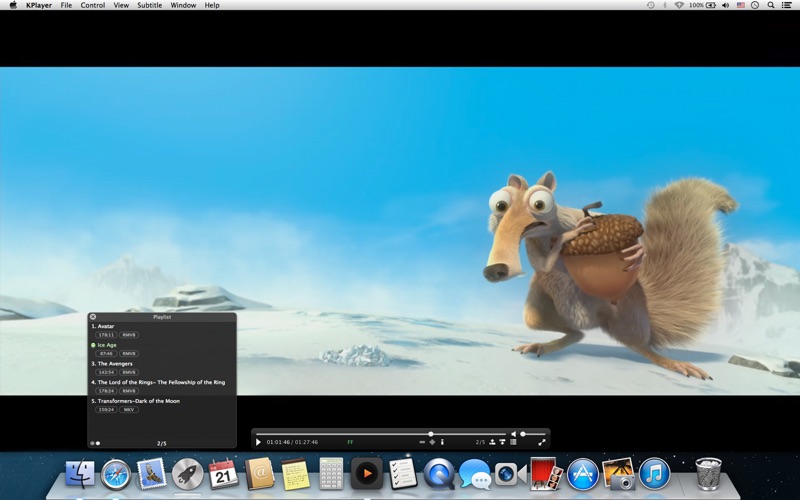Click the arrow-and-bars icon in control bar

coord(503,442)
